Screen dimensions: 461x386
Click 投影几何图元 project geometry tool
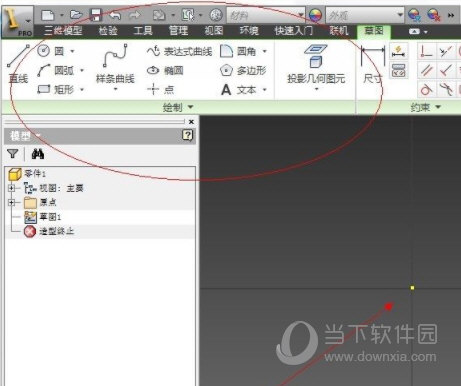(x=316, y=64)
